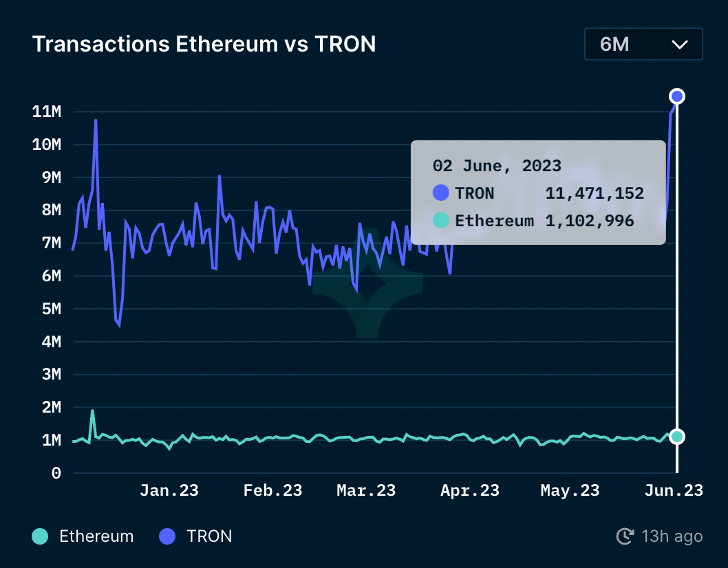
Task: Select the Ethereum data point marker on crosshair
Action: [x=677, y=437]
